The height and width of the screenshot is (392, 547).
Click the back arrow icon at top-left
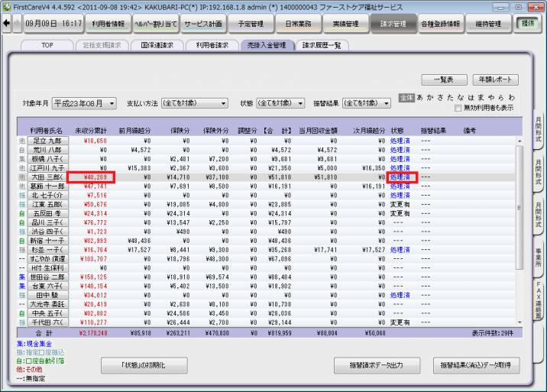click(x=8, y=24)
